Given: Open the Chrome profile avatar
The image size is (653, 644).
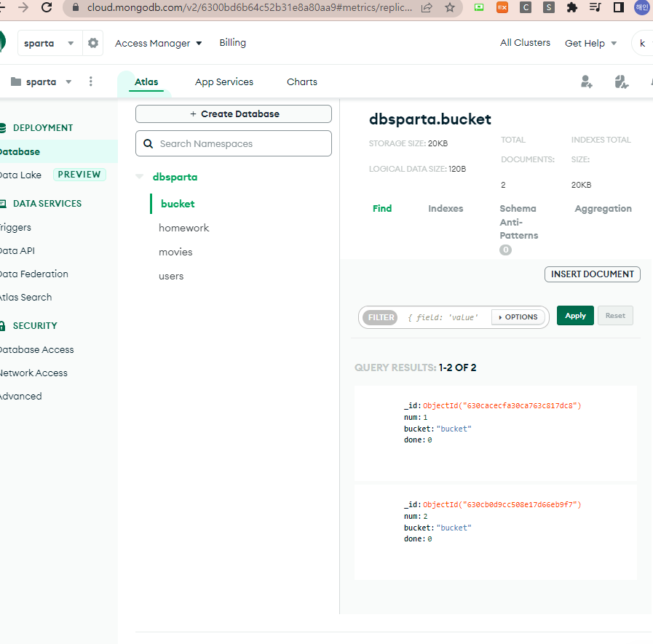Looking at the screenshot, I should click(642, 7).
